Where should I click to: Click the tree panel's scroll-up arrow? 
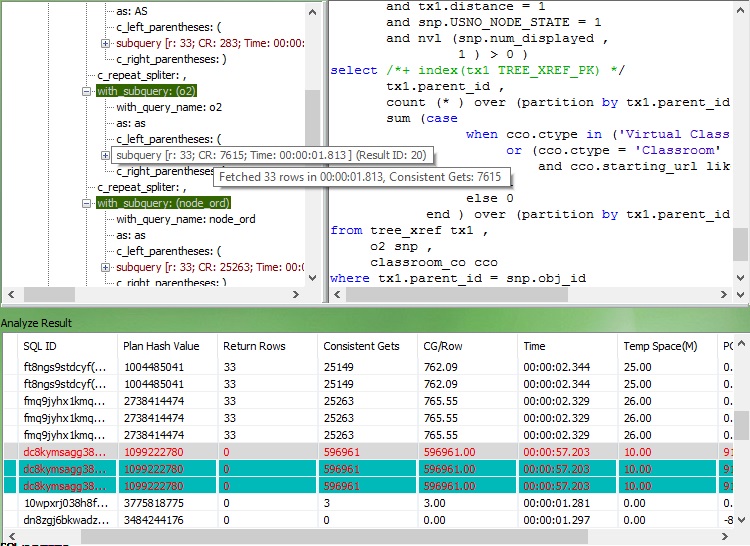coord(313,10)
